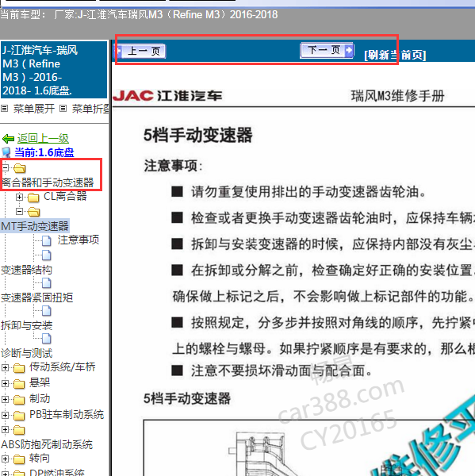Click the 注意事项 document icon
475x476 pixels.
(x=47, y=240)
